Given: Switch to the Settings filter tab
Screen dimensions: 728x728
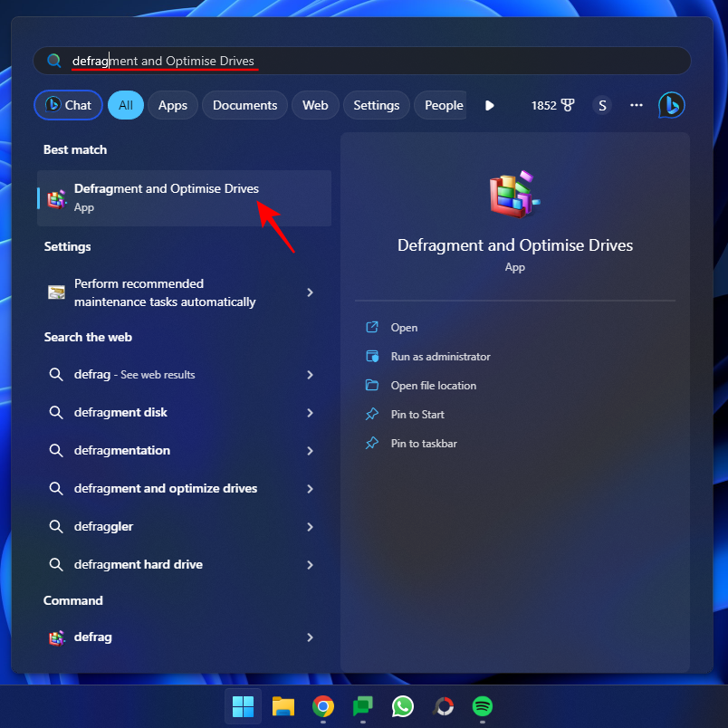Looking at the screenshot, I should 376,105.
